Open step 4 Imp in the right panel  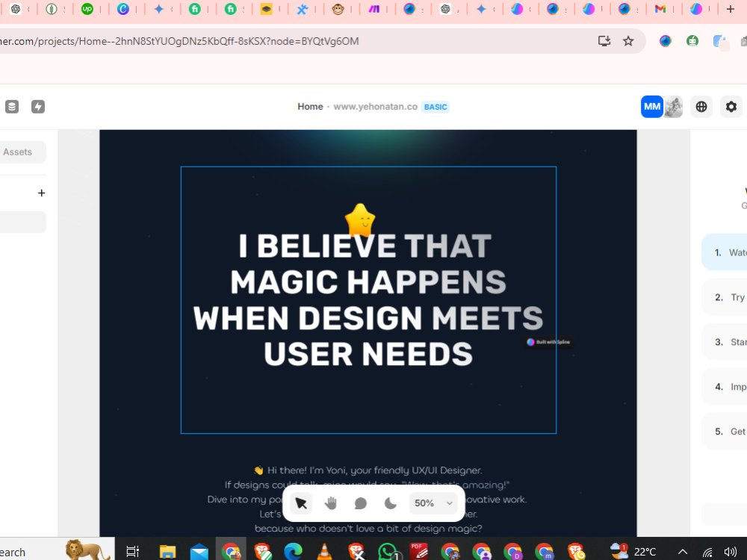[725, 387]
